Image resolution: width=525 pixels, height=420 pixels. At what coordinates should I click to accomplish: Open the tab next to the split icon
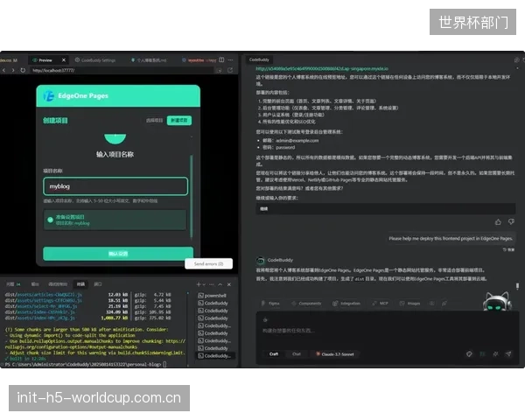tap(199, 60)
